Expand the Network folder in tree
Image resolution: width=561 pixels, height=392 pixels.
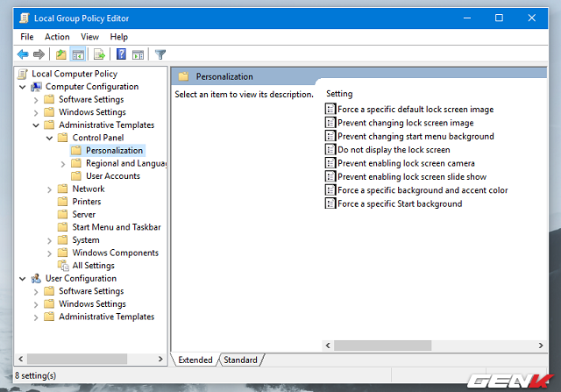click(x=50, y=189)
